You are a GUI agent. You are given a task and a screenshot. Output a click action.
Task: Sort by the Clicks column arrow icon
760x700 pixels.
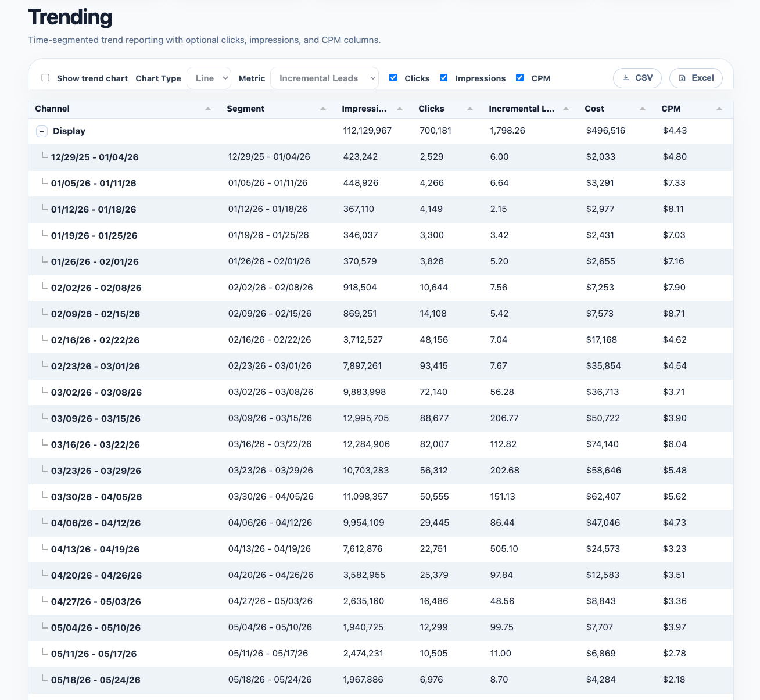tap(470, 109)
